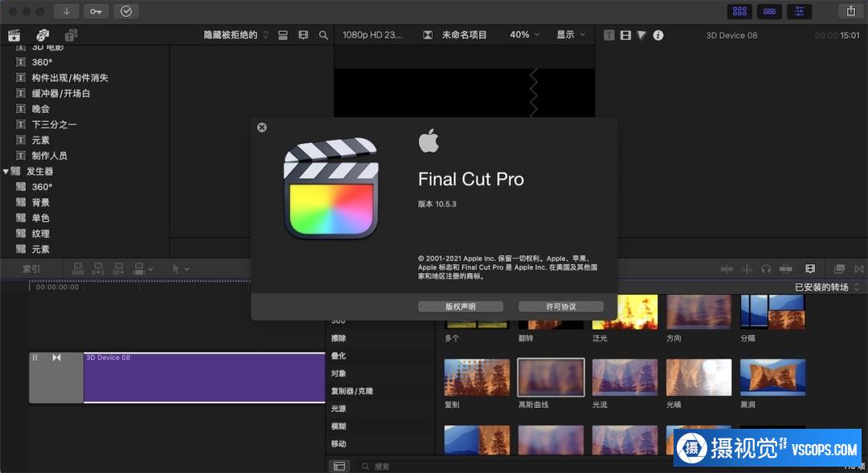868x473 pixels.
Task: Select the 纹理 generator category
Action: [x=40, y=234]
